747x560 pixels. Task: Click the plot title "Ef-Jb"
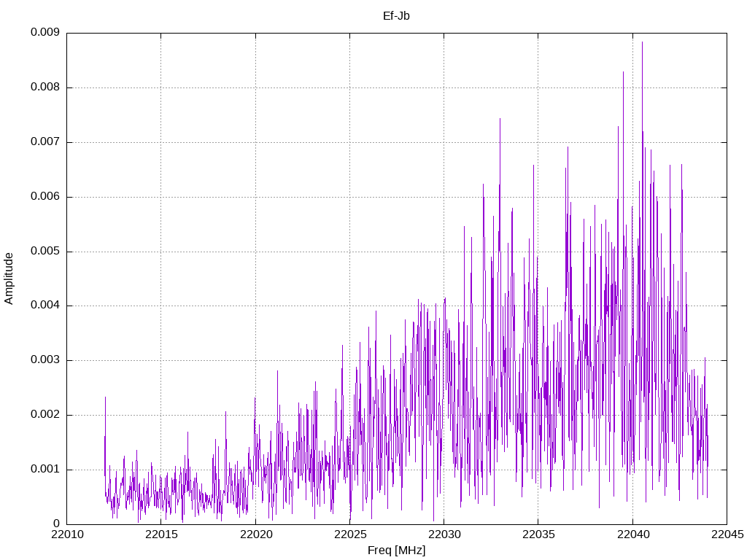(396, 16)
